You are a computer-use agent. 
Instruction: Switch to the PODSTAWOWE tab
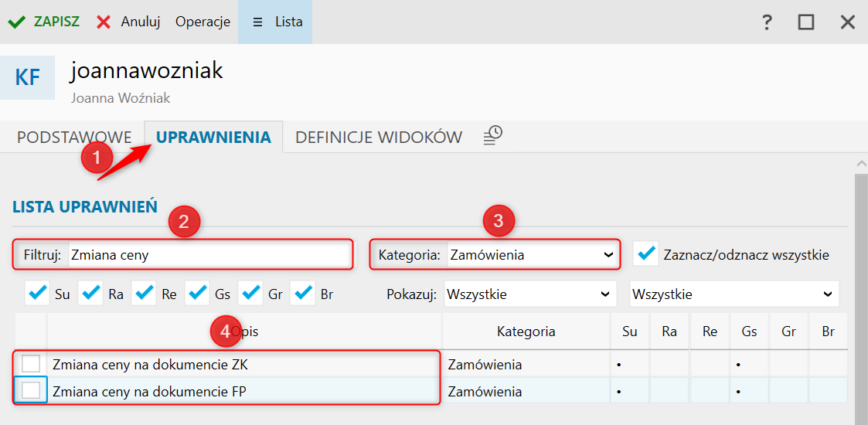[x=72, y=138]
